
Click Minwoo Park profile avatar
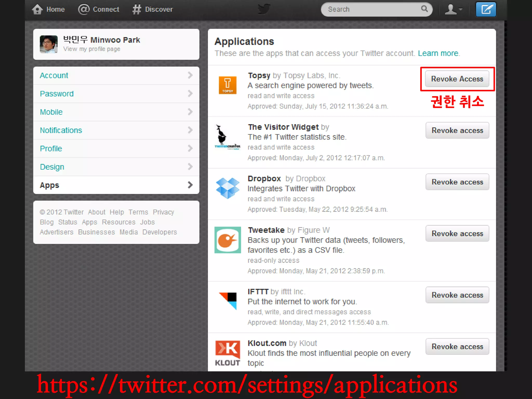pos(49,44)
